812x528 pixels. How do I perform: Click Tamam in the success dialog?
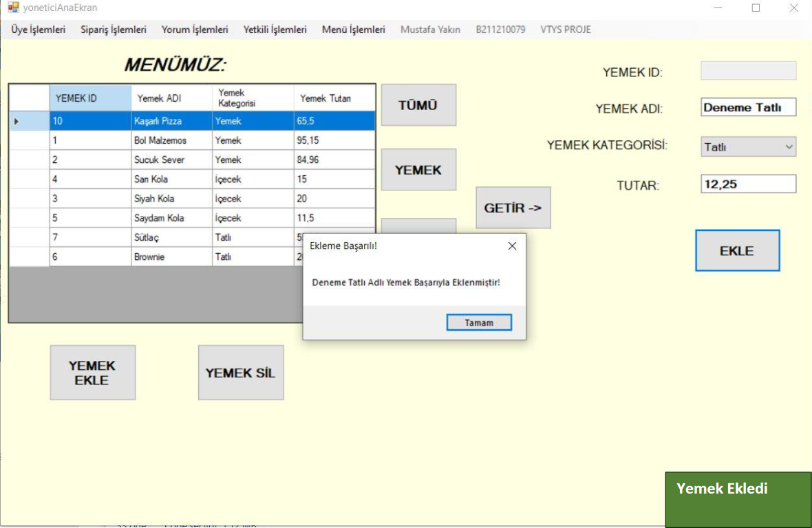(x=479, y=322)
